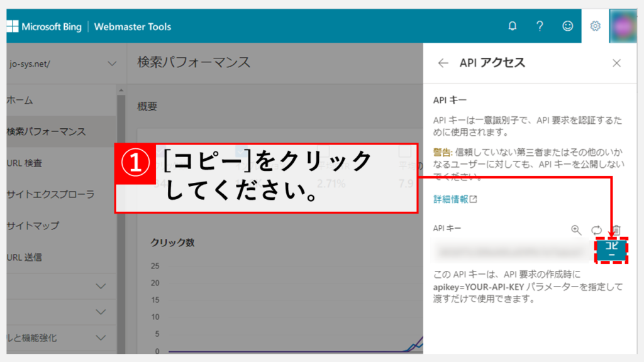Click the feedback smiley icon
This screenshot has height=362, width=644.
tap(567, 26)
